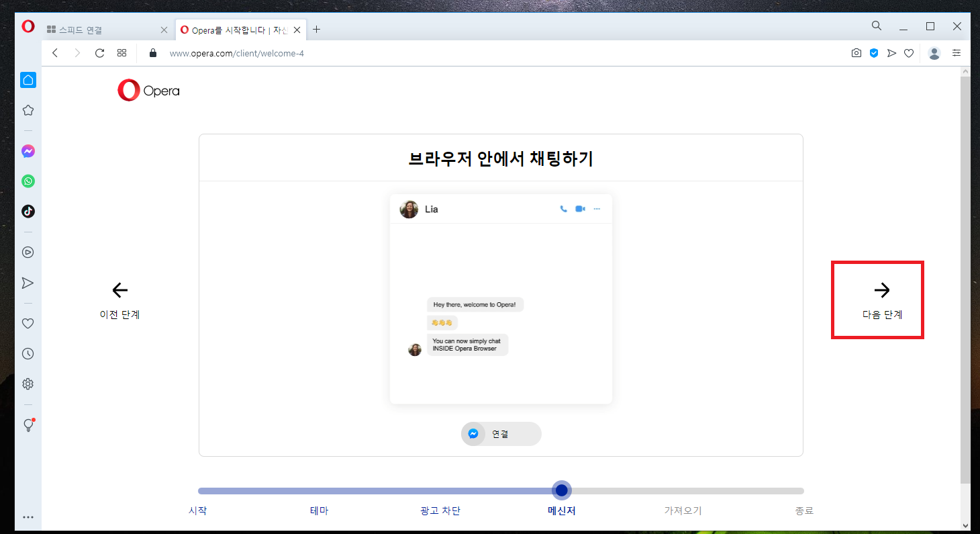Open the ad blocker shield icon
This screenshot has height=534, width=980.
[x=874, y=53]
